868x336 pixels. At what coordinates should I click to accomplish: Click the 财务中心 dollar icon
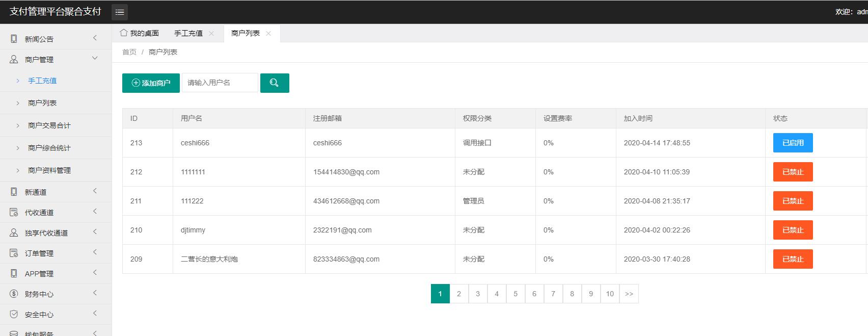(14, 294)
